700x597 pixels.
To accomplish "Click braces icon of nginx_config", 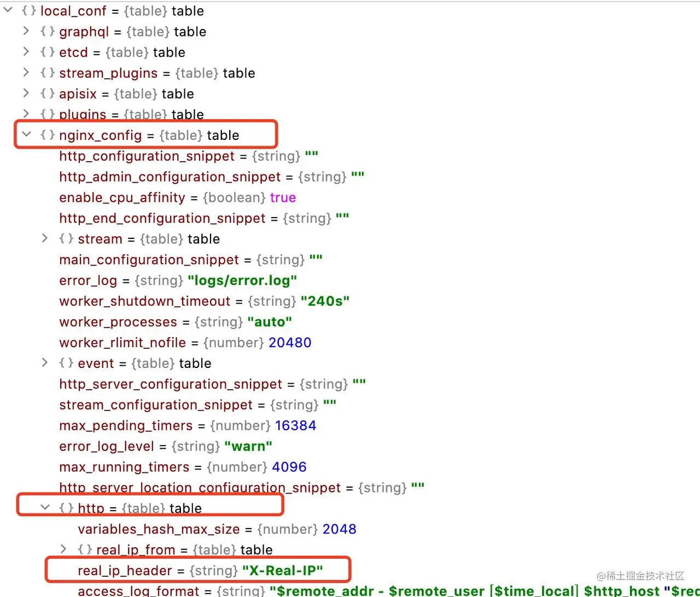I will [x=48, y=134].
